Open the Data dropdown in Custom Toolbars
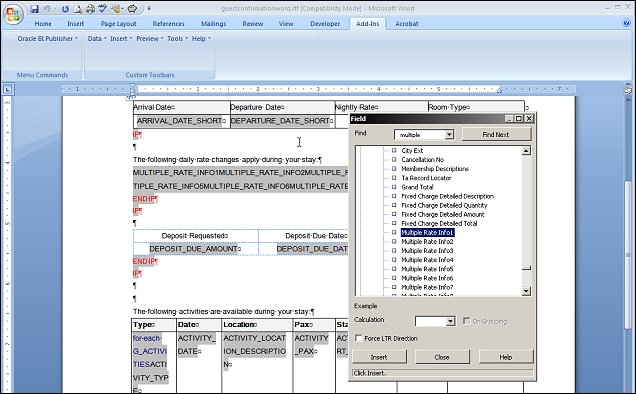 click(x=97, y=39)
